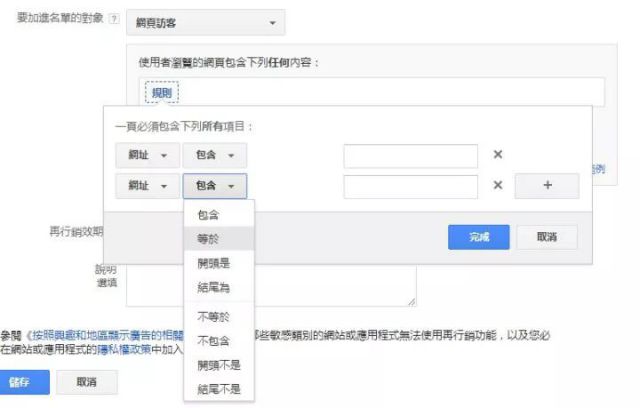
Task: Select 不等於 option
Action: pos(213,317)
